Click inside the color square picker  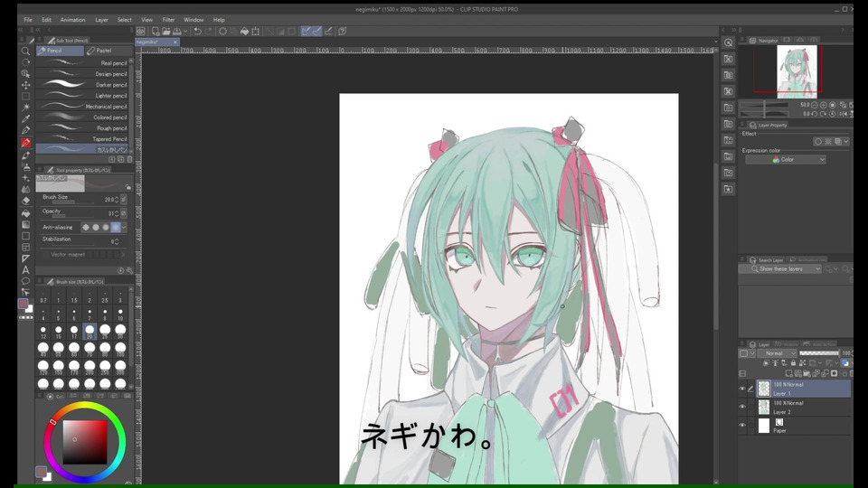tap(85, 442)
